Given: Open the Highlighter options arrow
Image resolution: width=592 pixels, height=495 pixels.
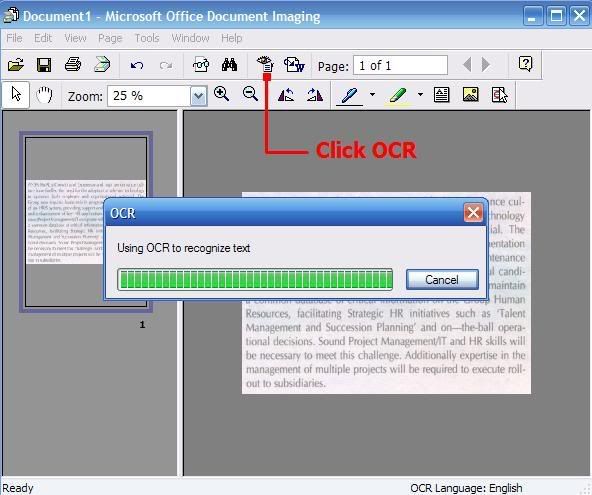Looking at the screenshot, I should (420, 94).
